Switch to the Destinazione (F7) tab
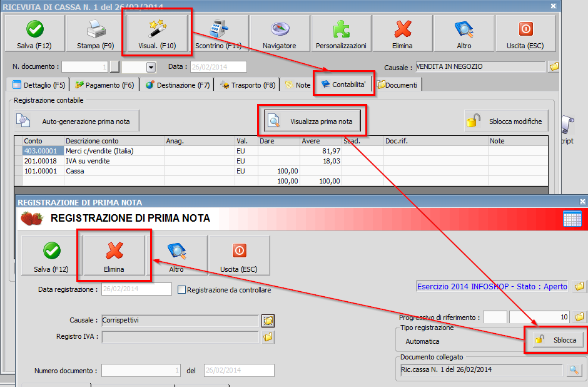Viewport: 588px width, 387px height. pyautogui.click(x=178, y=85)
